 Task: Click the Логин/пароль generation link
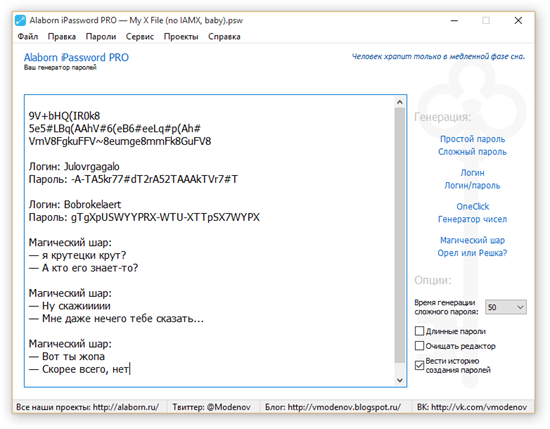coord(472,185)
